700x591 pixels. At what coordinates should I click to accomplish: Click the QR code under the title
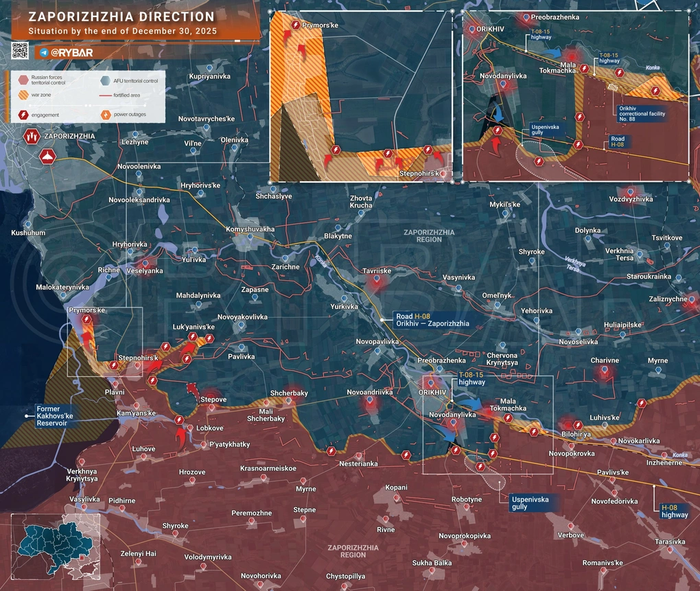[20, 51]
